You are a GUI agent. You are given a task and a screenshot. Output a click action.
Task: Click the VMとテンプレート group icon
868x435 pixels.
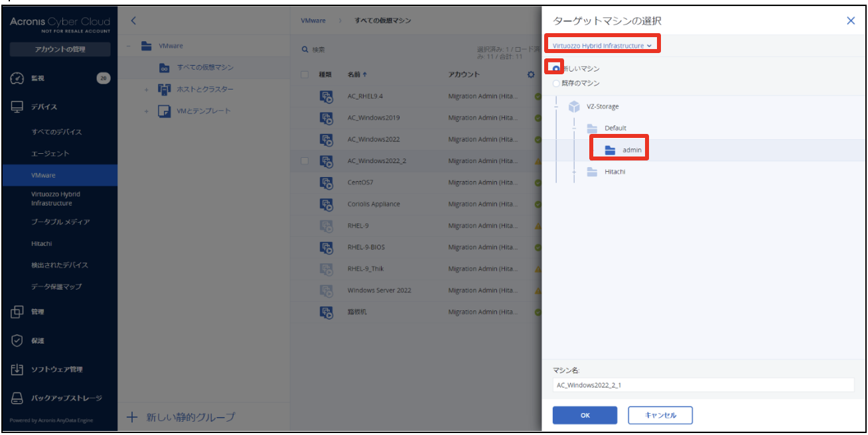point(165,111)
